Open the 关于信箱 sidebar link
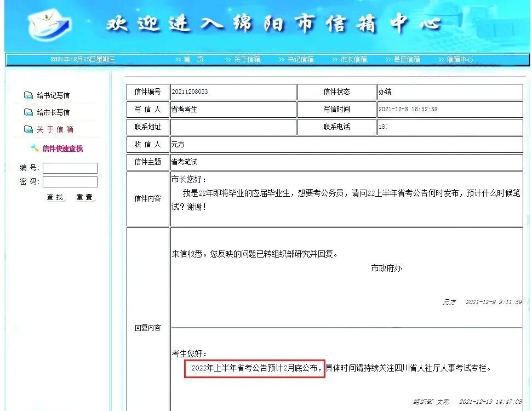532x411 pixels. tap(55, 129)
